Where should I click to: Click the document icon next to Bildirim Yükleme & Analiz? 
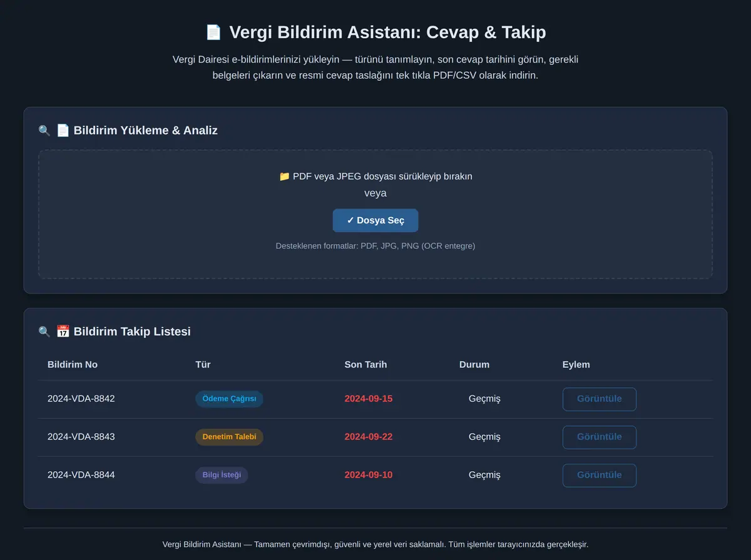pyautogui.click(x=63, y=130)
